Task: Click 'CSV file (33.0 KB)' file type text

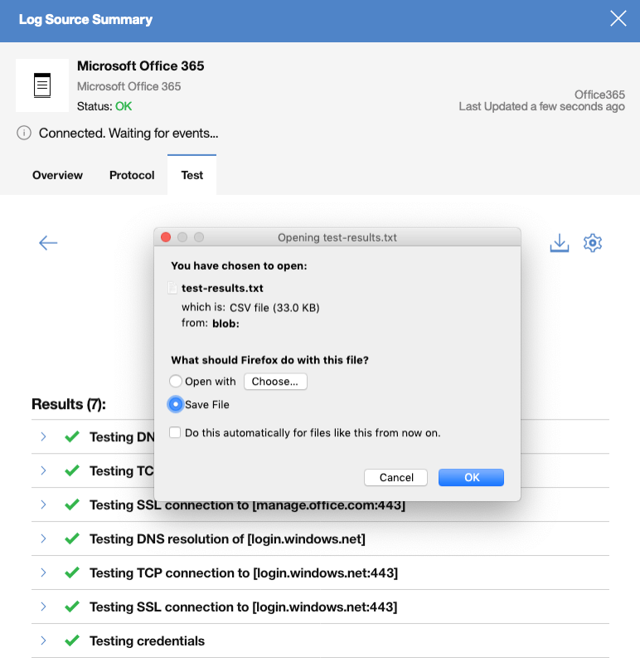Action: pyautogui.click(x=274, y=308)
